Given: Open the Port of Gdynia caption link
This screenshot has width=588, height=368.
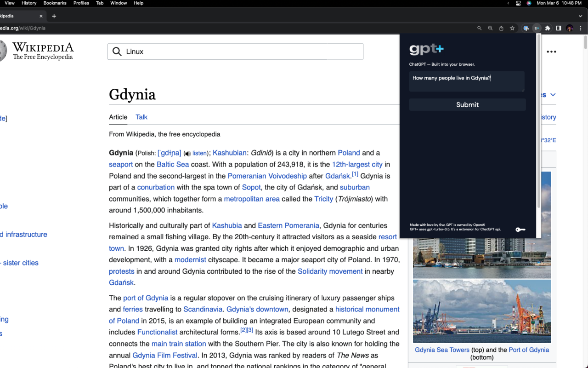Looking at the screenshot, I should (529, 350).
